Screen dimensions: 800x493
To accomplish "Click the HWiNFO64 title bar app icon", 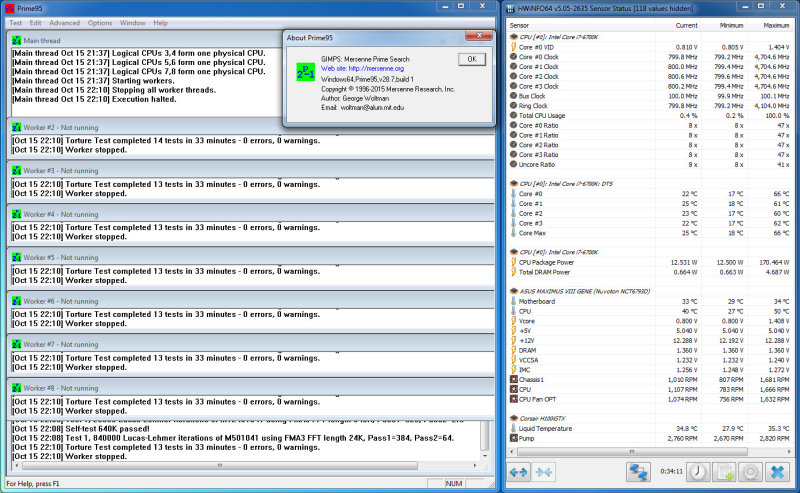I will click(510, 8).
